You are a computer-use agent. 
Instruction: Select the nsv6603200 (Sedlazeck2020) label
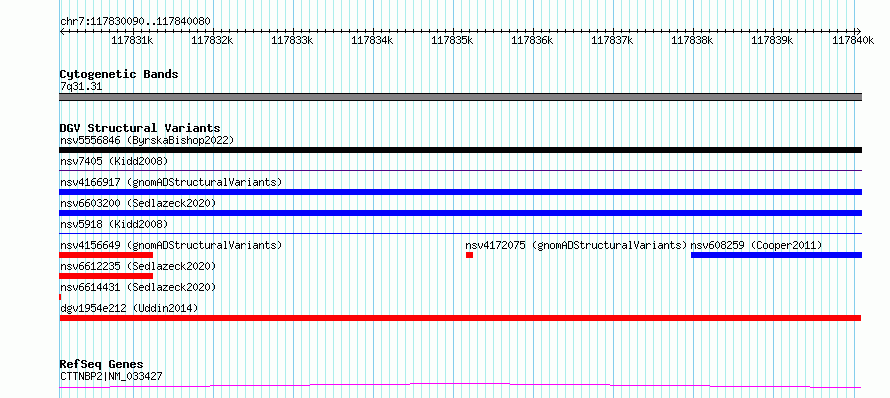[x=138, y=203]
